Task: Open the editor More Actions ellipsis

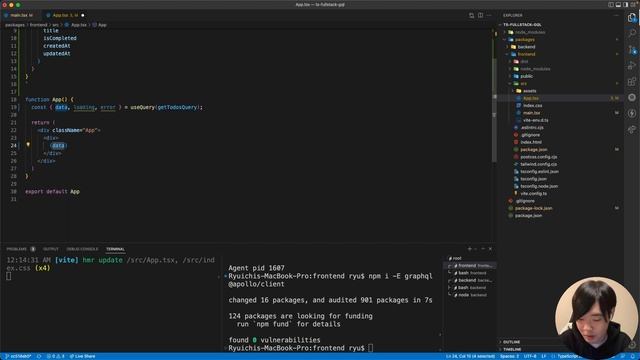Action: [489, 15]
